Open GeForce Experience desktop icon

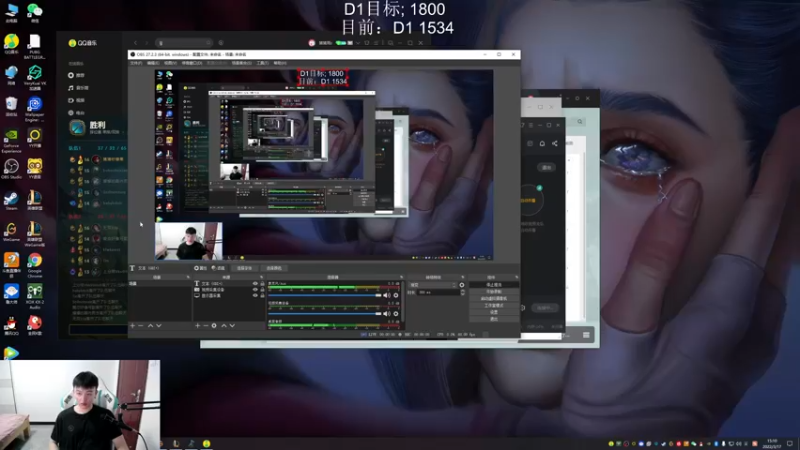[x=11, y=141]
